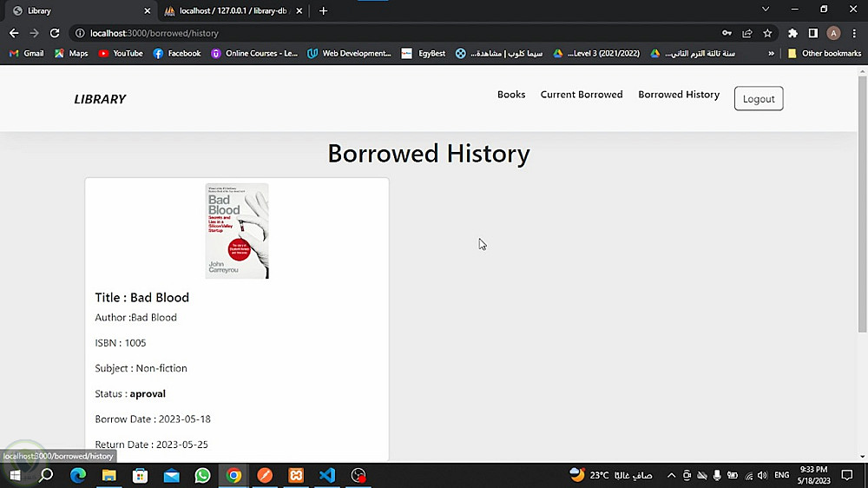
Task: Open File Explorer from the taskbar
Action: point(109,475)
